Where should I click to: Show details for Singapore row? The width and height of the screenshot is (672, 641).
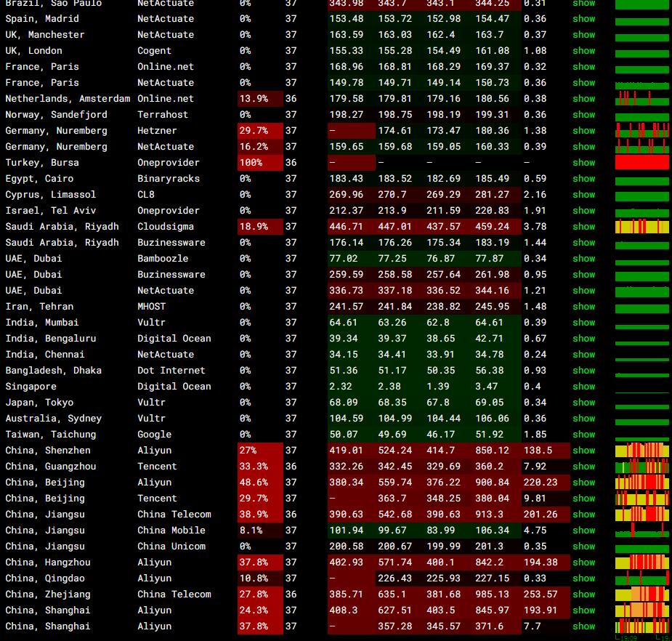tap(583, 387)
